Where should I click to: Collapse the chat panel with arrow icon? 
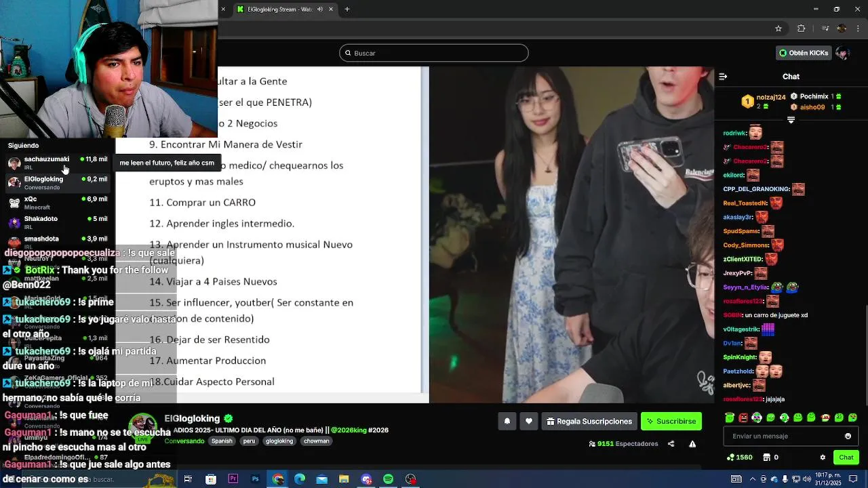pyautogui.click(x=723, y=77)
